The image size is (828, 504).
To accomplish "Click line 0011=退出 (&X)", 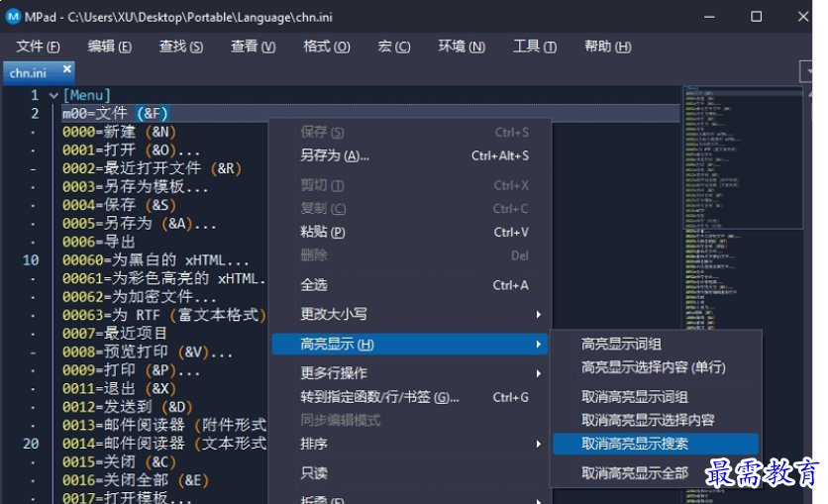I will tap(119, 388).
